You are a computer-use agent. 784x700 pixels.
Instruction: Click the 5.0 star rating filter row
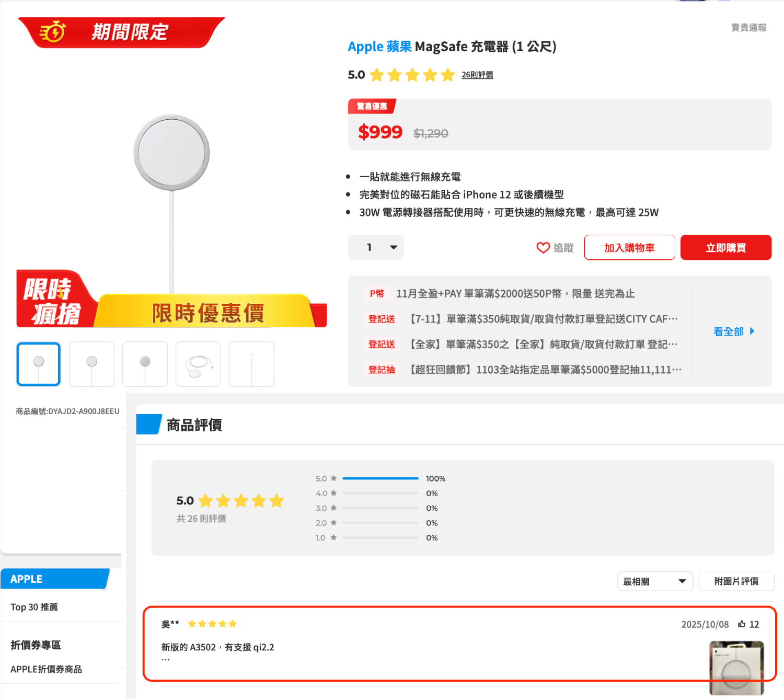pos(326,478)
